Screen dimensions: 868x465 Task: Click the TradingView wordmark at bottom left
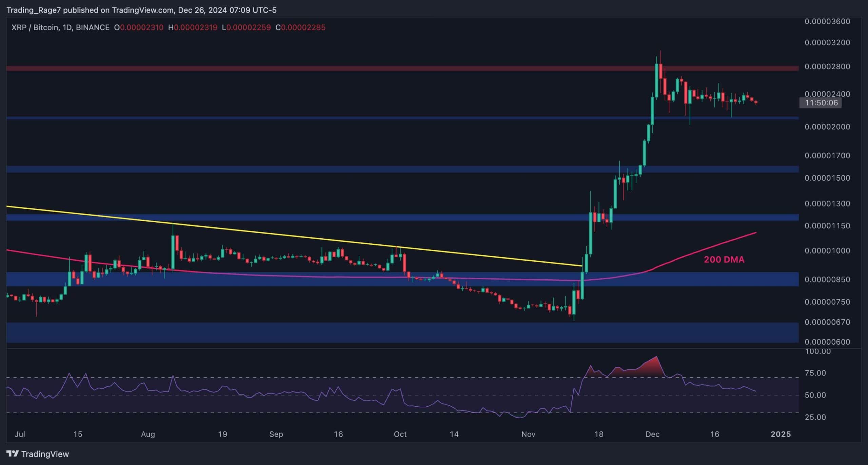[45, 454]
